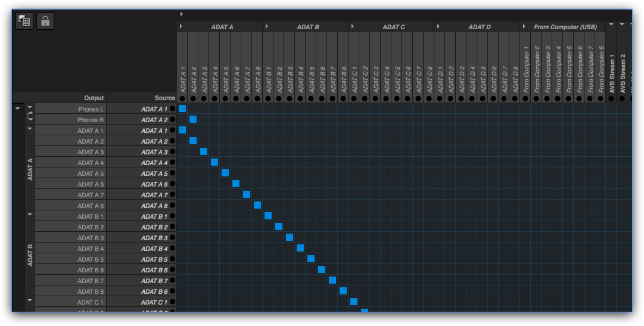
Task: Toggle the routing lock padlock icon
Action: (45, 21)
